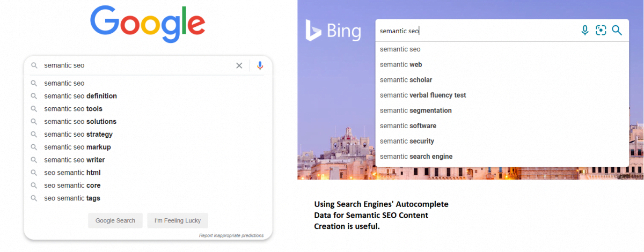Select Google suggestion 'seo semantic tags'
Screen dimensions: 644x252
point(72,198)
